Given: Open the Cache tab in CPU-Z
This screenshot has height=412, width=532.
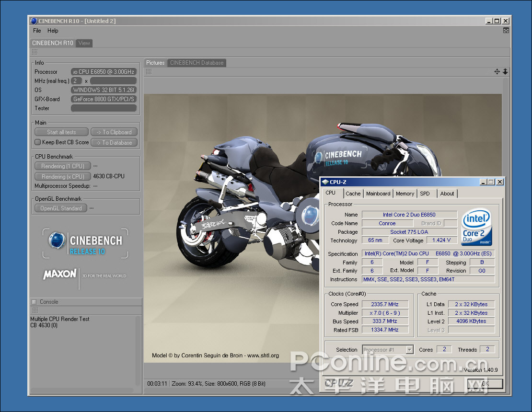Looking at the screenshot, I should coord(353,194).
